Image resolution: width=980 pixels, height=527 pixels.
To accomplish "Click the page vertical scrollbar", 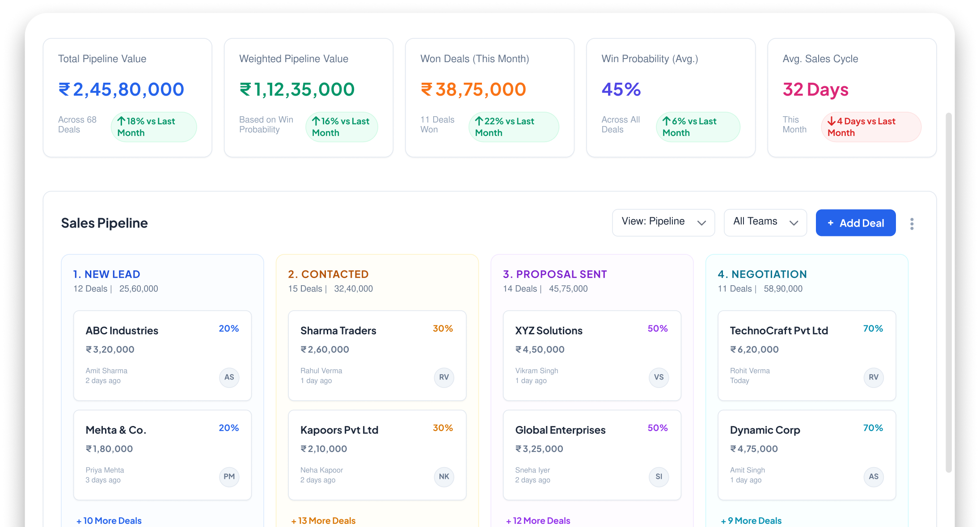I will point(949,292).
